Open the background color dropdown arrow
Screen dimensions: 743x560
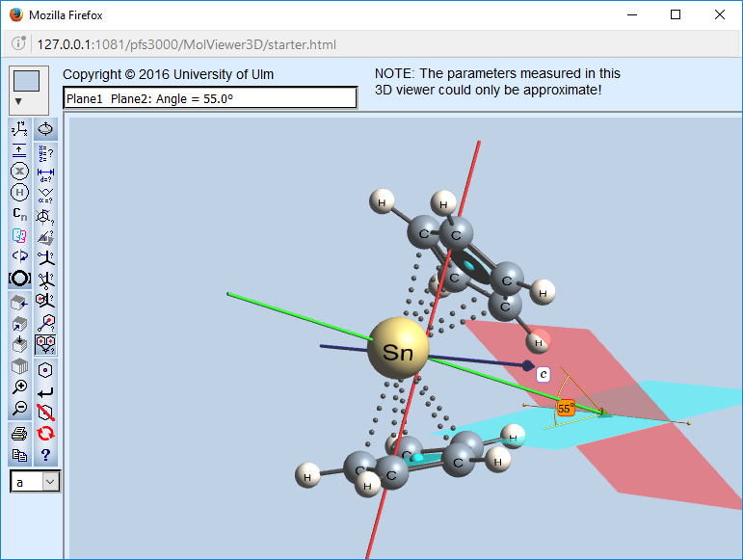[x=18, y=101]
